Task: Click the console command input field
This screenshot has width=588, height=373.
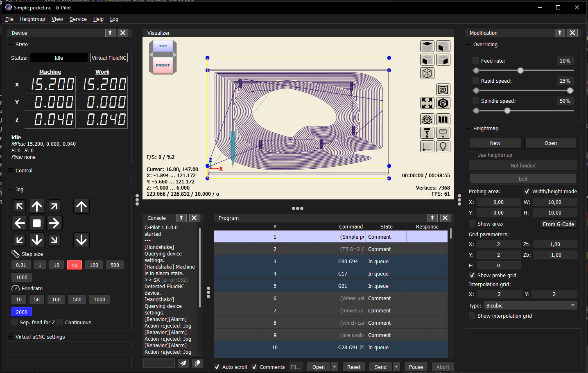Action: pos(158,363)
